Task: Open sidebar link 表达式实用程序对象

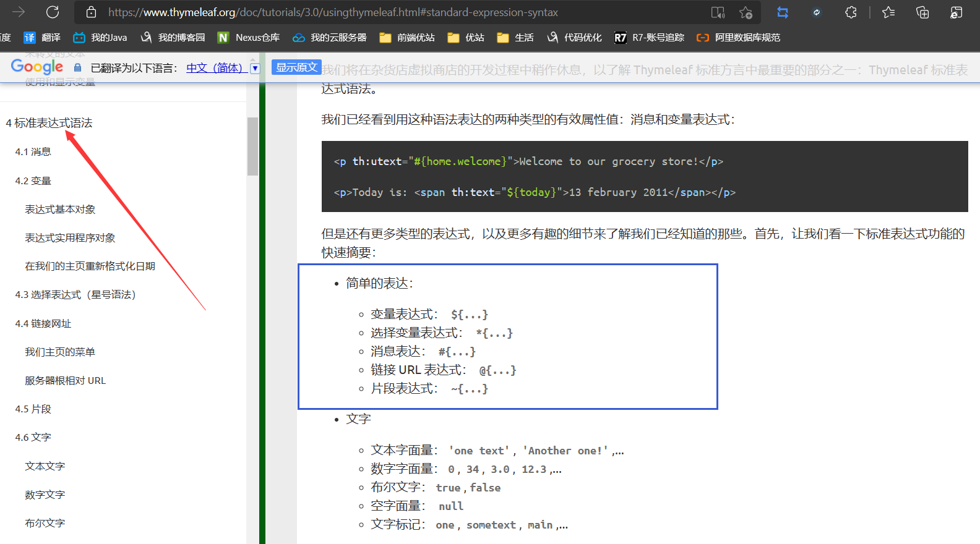Action: click(x=70, y=238)
